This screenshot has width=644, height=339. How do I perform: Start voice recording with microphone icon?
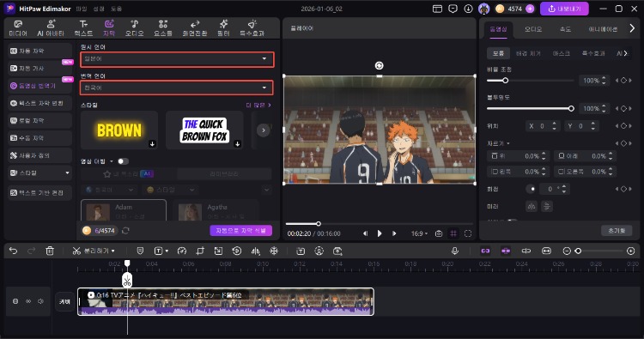[454, 251]
